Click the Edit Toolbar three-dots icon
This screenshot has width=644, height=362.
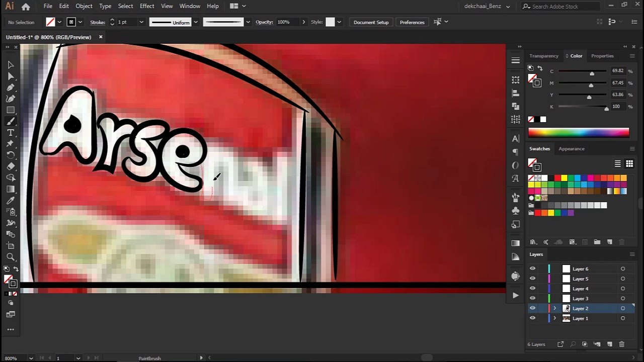tap(11, 329)
